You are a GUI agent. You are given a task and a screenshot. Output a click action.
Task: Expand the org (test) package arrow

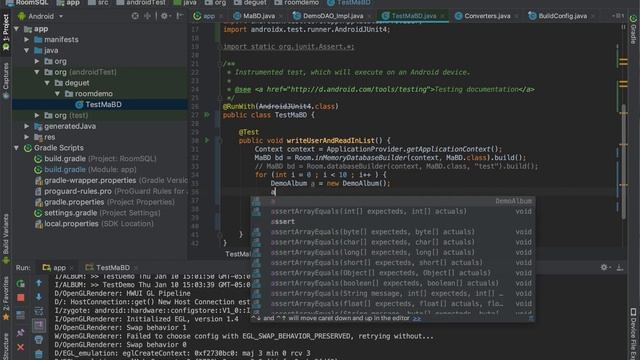[x=37, y=116]
